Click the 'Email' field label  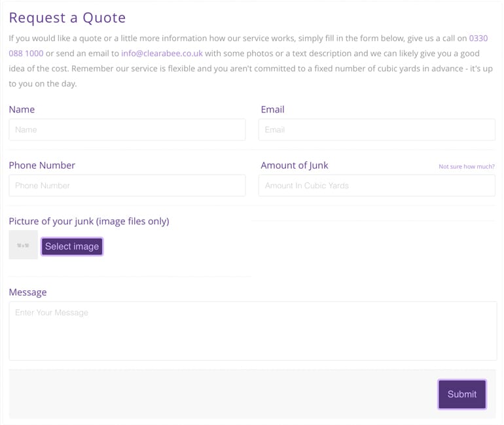(x=272, y=109)
